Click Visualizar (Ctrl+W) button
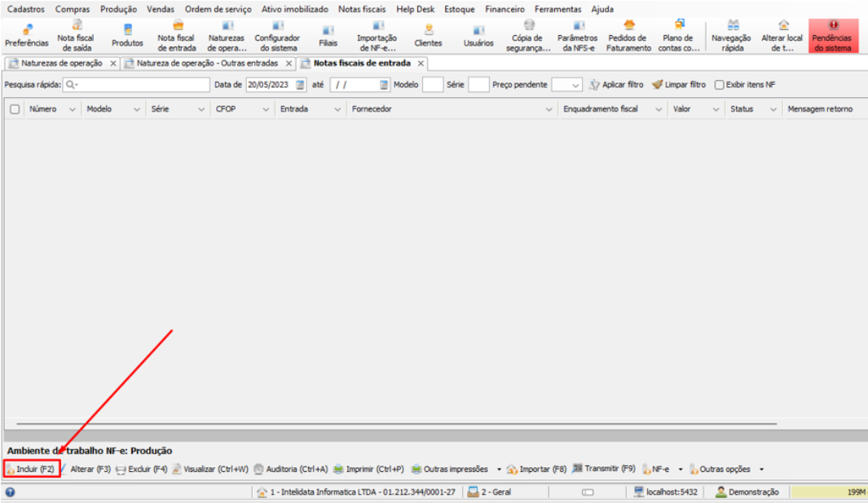 tap(210, 470)
